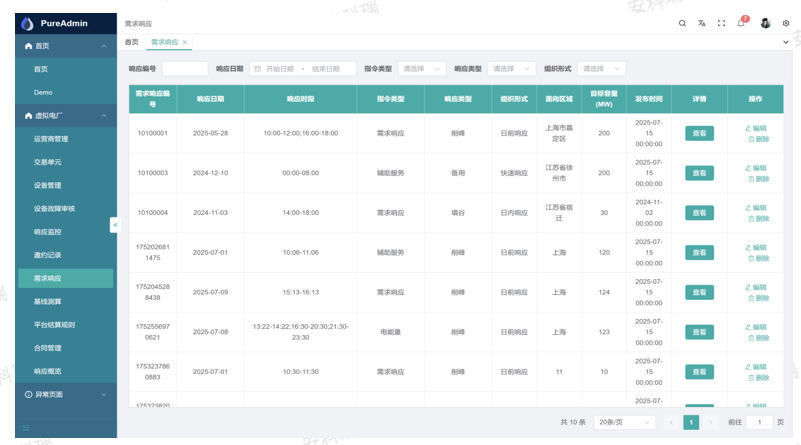801x445 pixels.
Task: Open the 20条/页 page size dropdown
Action: click(624, 422)
